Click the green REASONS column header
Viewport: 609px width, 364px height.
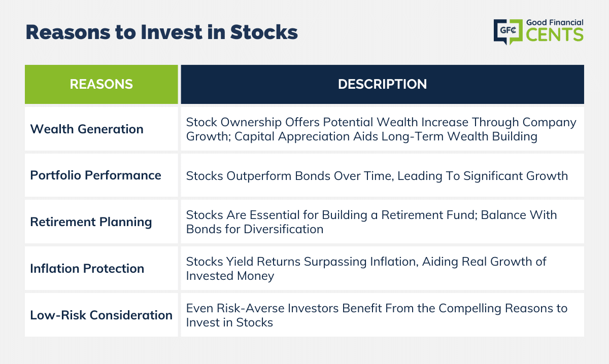[101, 84]
